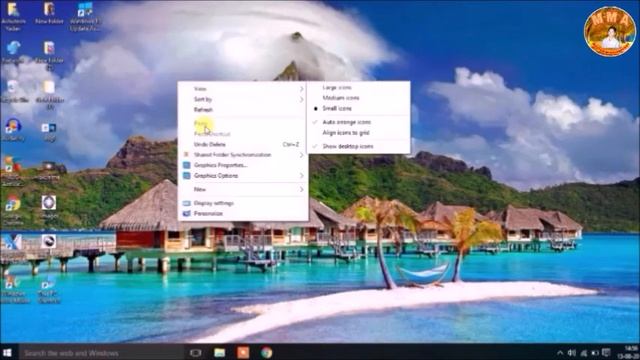Open File Explorer from the taskbar
The image size is (640, 360).
(220, 353)
